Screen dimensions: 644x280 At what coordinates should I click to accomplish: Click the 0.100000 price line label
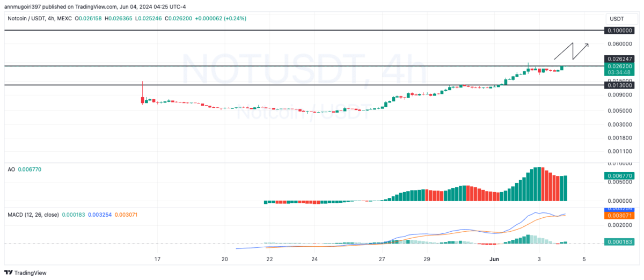point(619,31)
